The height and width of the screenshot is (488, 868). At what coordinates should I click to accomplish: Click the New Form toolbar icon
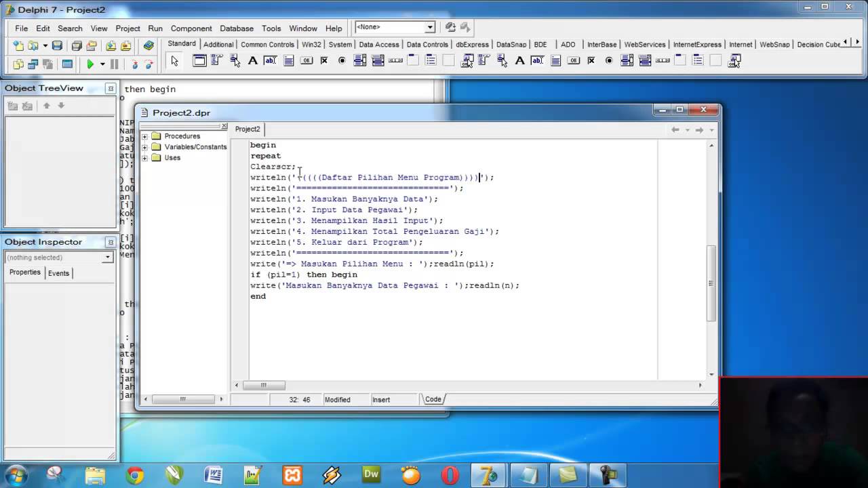(x=67, y=64)
